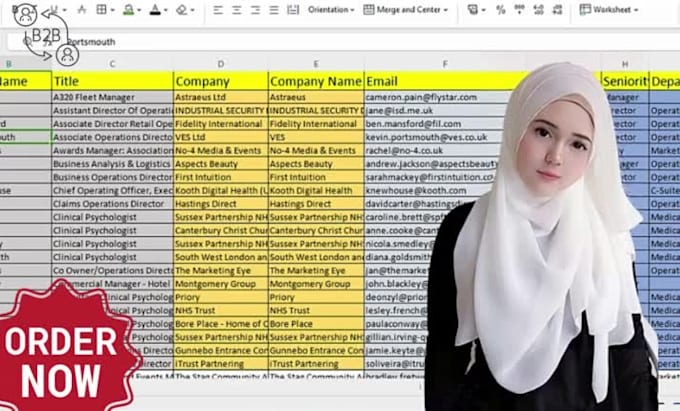
Task: Click the currency number format icon
Action: click(473, 10)
